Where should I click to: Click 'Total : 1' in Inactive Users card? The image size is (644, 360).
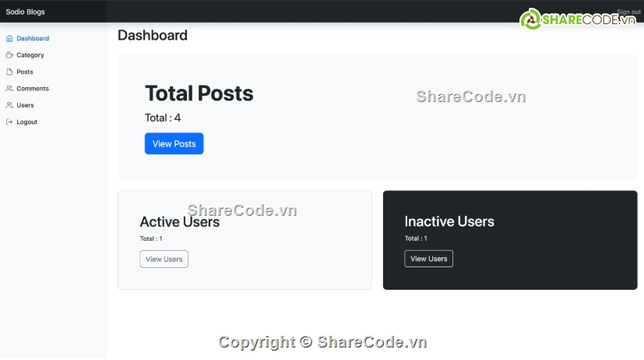(416, 238)
